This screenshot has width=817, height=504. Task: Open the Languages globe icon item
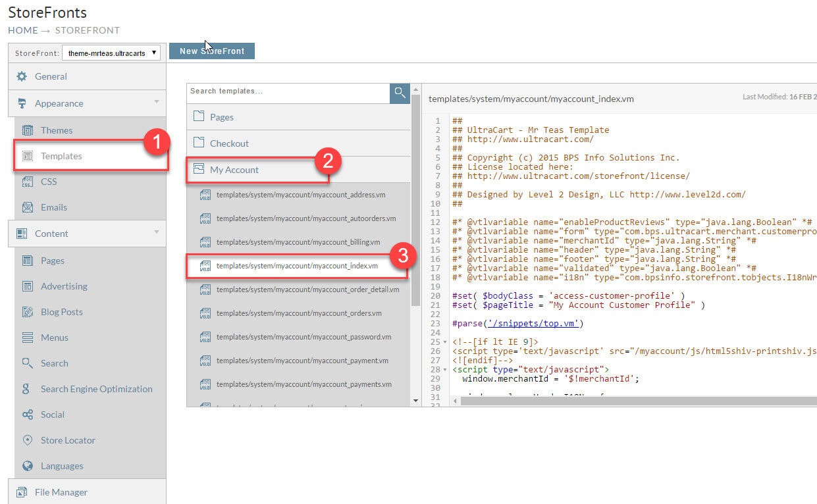[x=28, y=466]
